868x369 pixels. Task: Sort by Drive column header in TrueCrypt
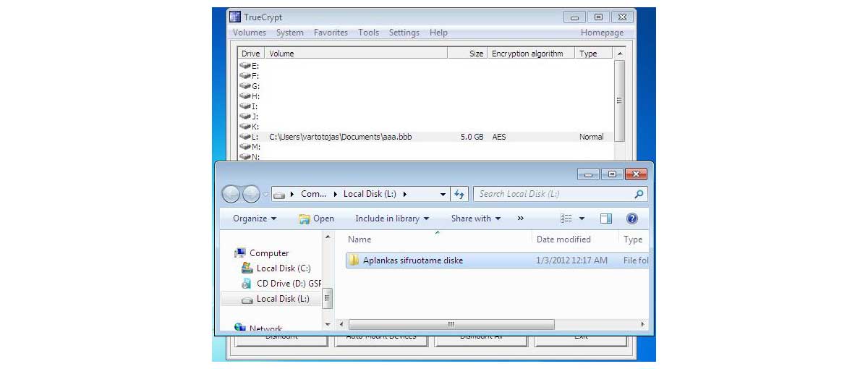pyautogui.click(x=251, y=54)
